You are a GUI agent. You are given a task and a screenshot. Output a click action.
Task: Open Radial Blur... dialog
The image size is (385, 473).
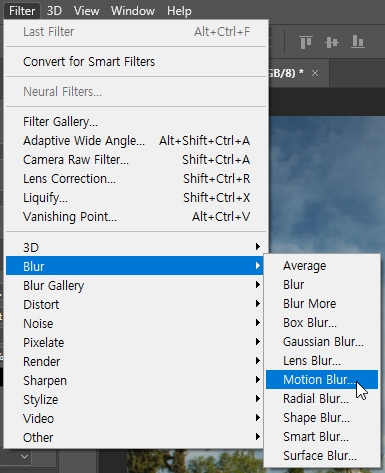click(x=322, y=399)
